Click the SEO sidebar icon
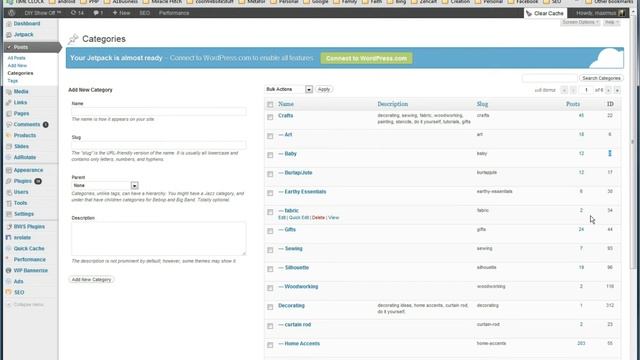 coord(9,293)
